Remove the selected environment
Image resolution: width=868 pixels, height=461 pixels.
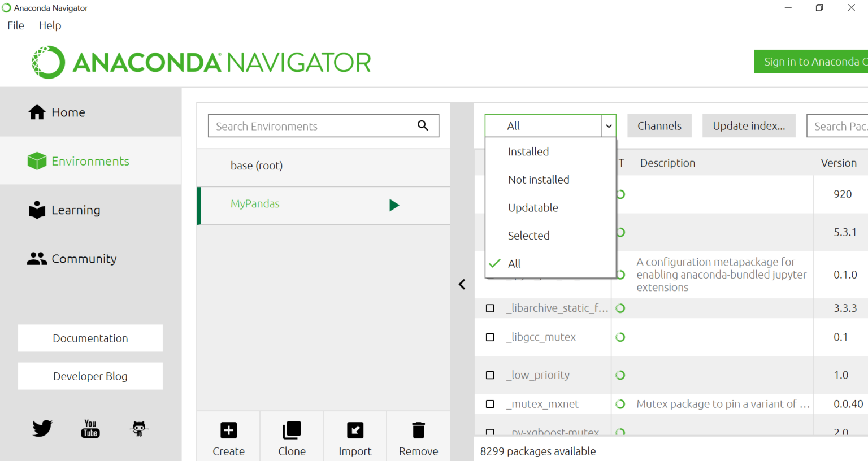[418, 438]
